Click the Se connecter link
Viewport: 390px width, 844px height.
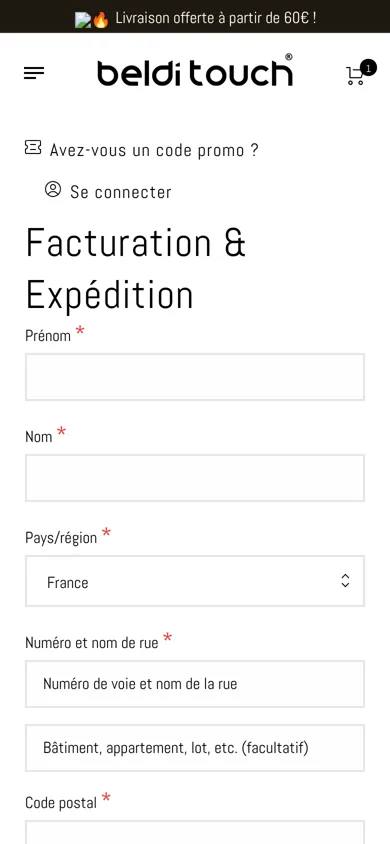point(120,192)
